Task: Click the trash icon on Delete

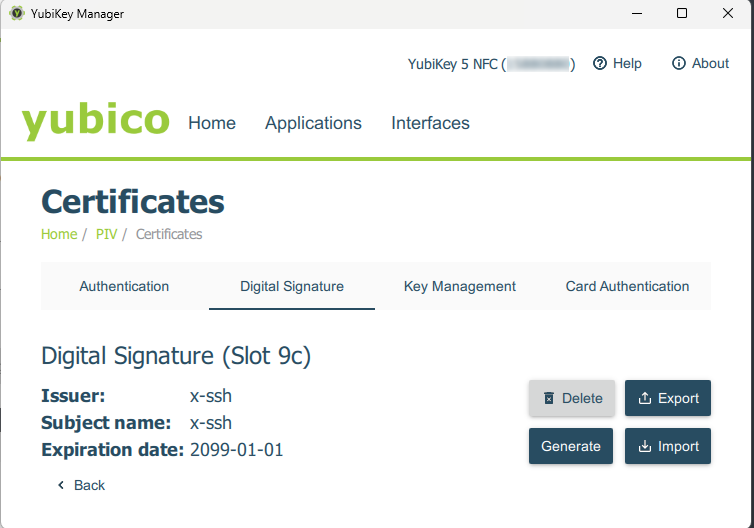Action: coord(549,398)
